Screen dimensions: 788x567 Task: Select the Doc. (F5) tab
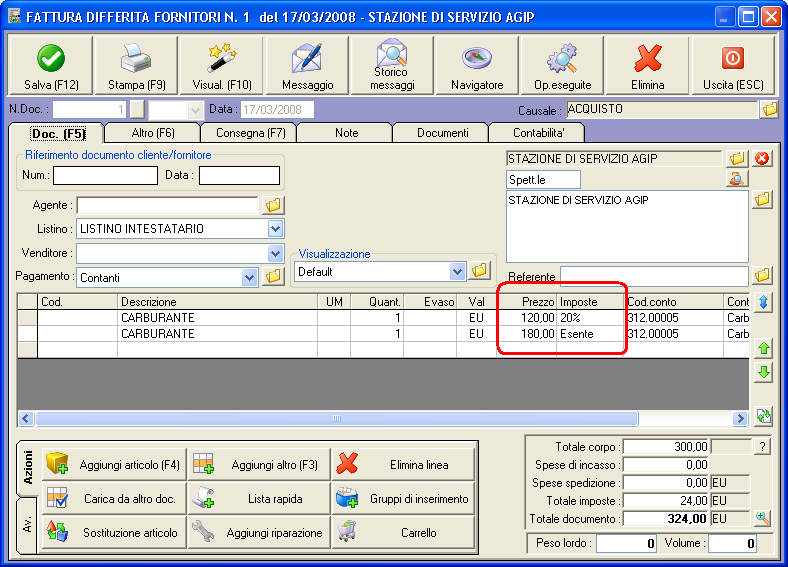click(58, 134)
